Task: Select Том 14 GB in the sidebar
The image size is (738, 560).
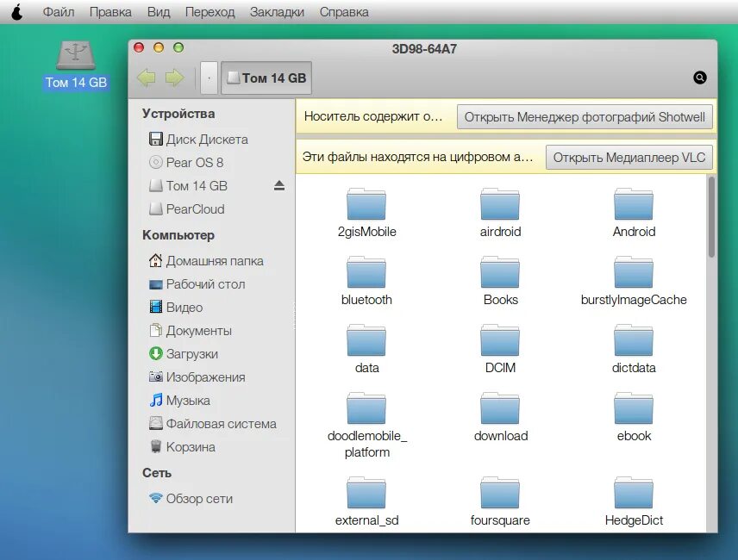Action: click(x=188, y=186)
